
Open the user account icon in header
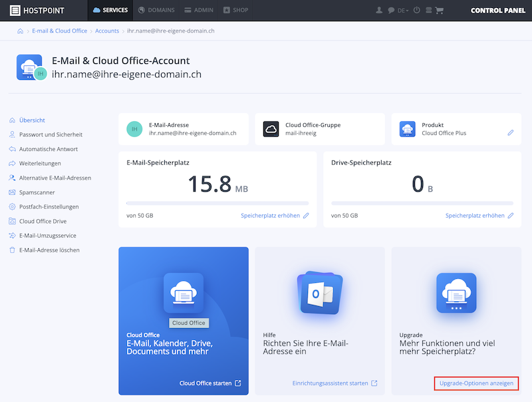tap(379, 10)
